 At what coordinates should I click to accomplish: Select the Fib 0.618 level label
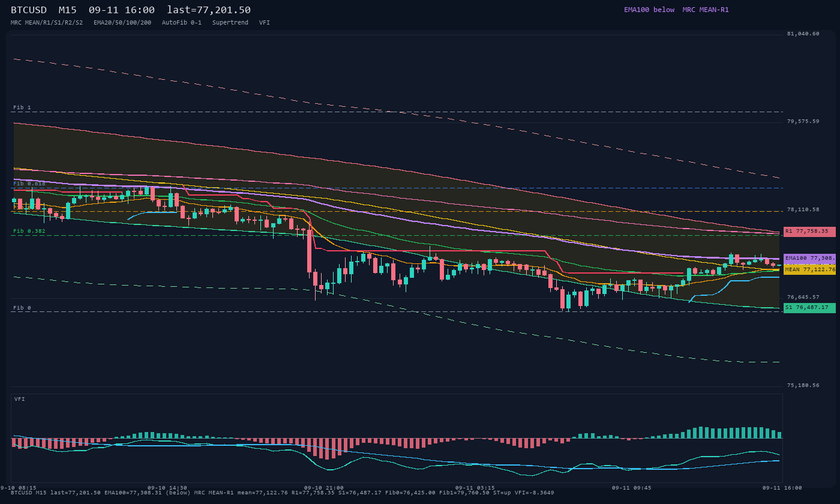(29, 184)
